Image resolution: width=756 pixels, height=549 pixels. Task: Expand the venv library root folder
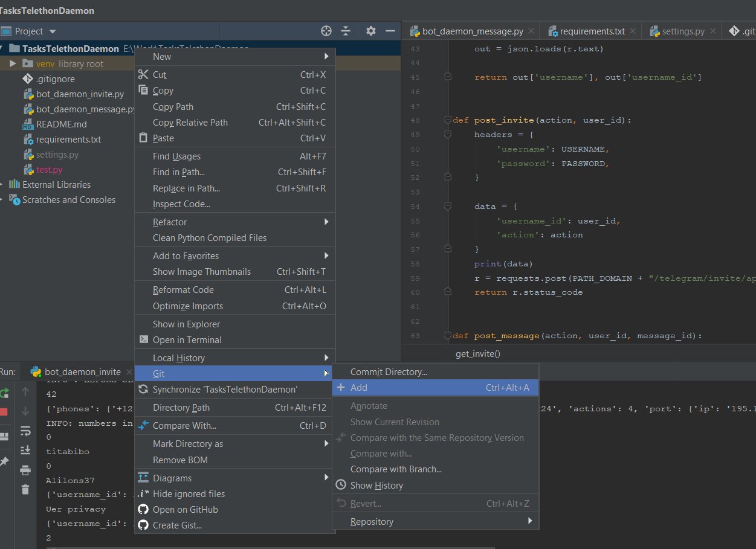(13, 64)
